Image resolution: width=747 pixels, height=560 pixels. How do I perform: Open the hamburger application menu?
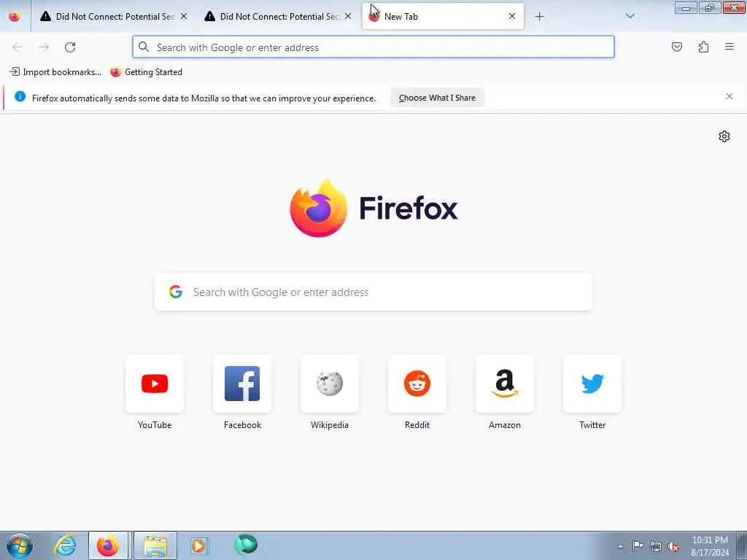[729, 47]
